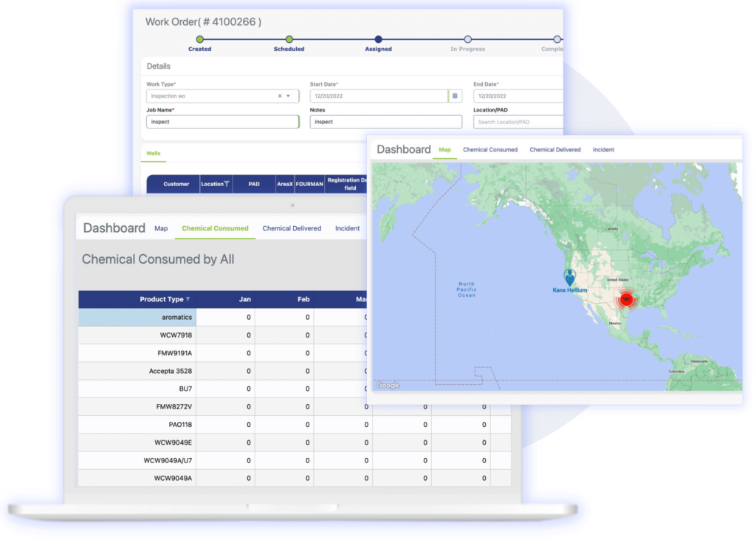Select the Map tab on the laptop dashboard
Viewport: 756px width, 540px height.
(x=161, y=228)
